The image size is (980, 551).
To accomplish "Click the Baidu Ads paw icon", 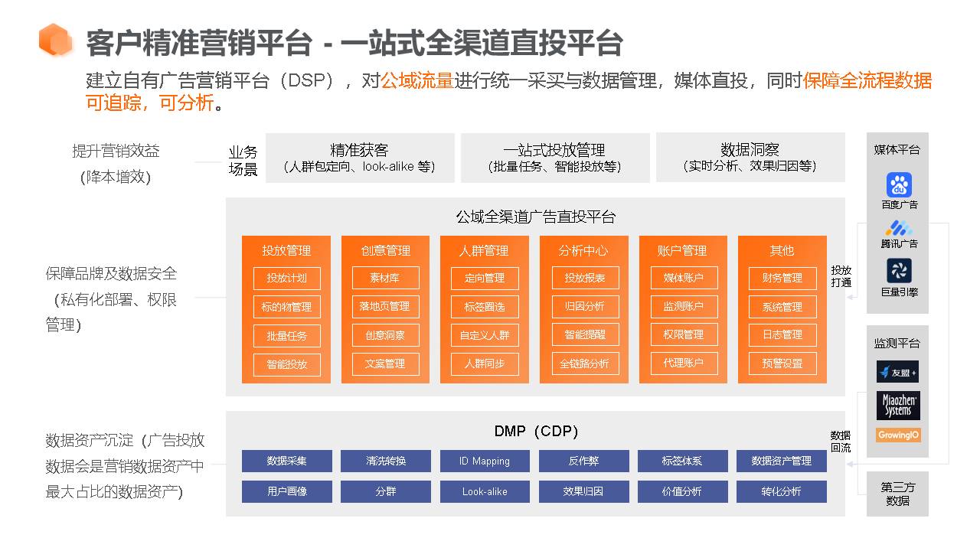I will [899, 185].
